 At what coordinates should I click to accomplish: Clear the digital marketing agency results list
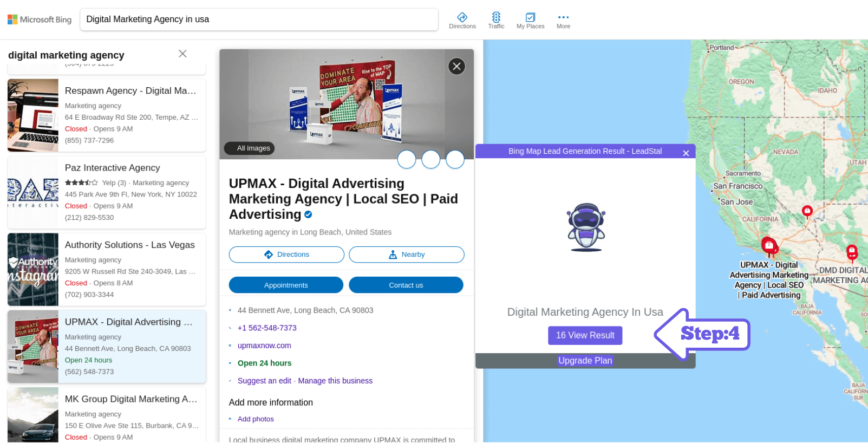(182, 54)
